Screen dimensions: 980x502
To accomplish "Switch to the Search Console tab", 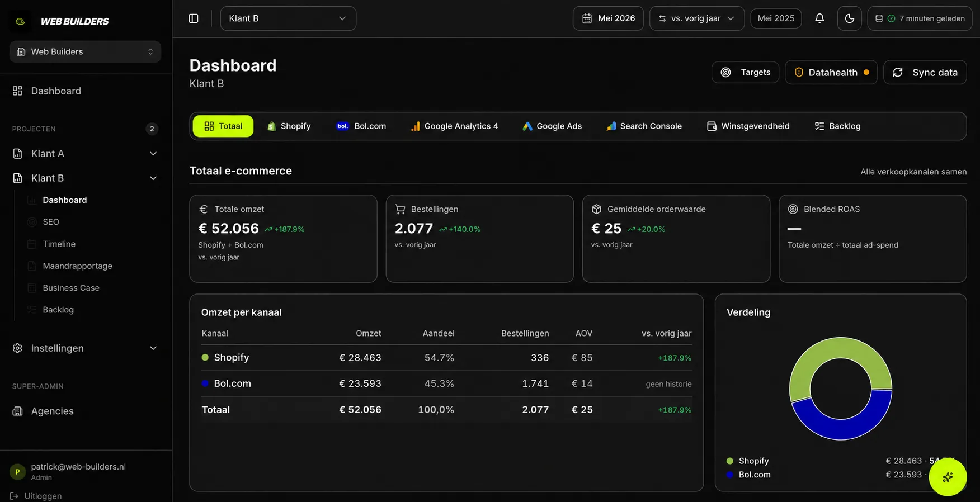I will click(x=644, y=126).
